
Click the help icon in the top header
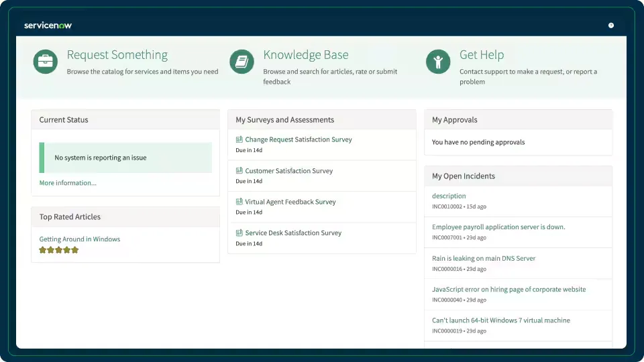(611, 25)
